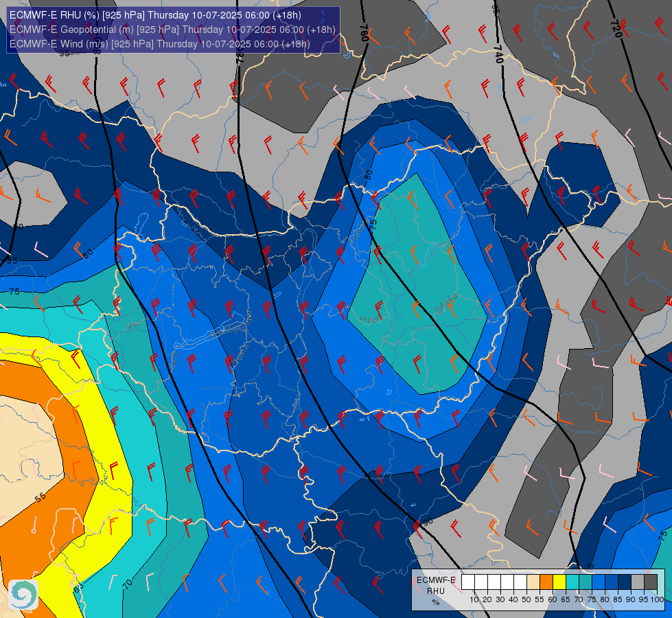Click the 740 geopotential contour label
The image size is (672, 618).
click(498, 54)
